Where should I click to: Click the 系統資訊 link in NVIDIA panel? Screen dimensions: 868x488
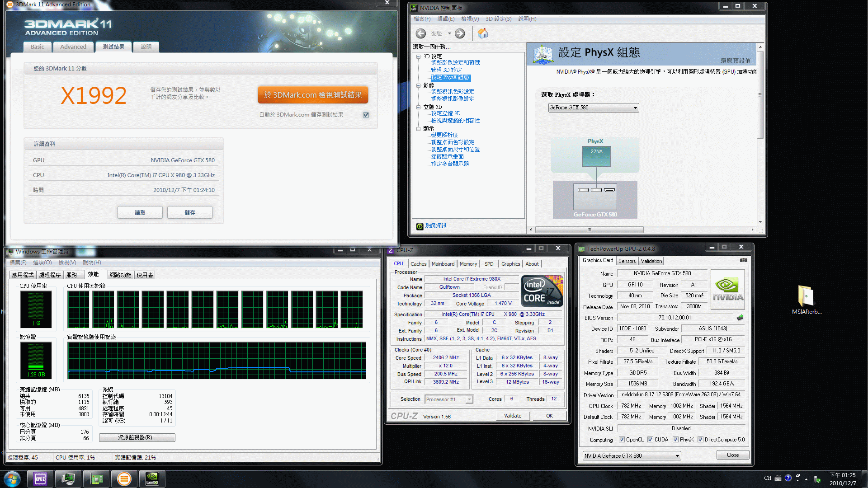click(x=435, y=225)
